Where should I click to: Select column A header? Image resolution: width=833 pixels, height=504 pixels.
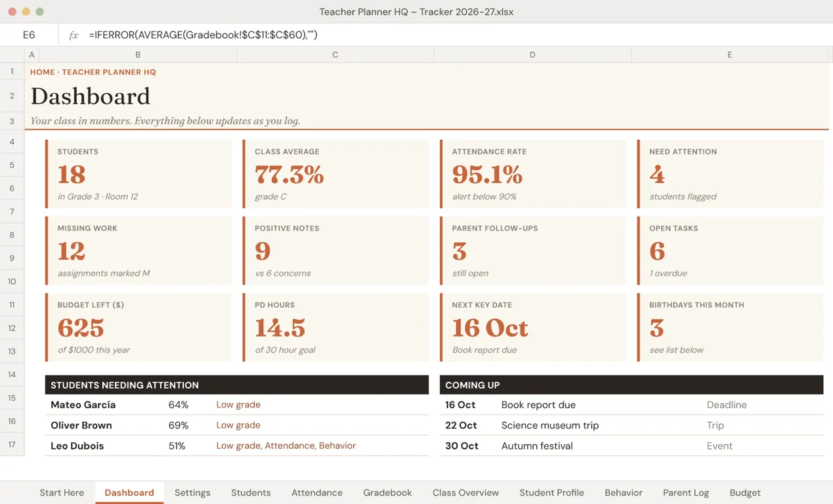point(32,54)
